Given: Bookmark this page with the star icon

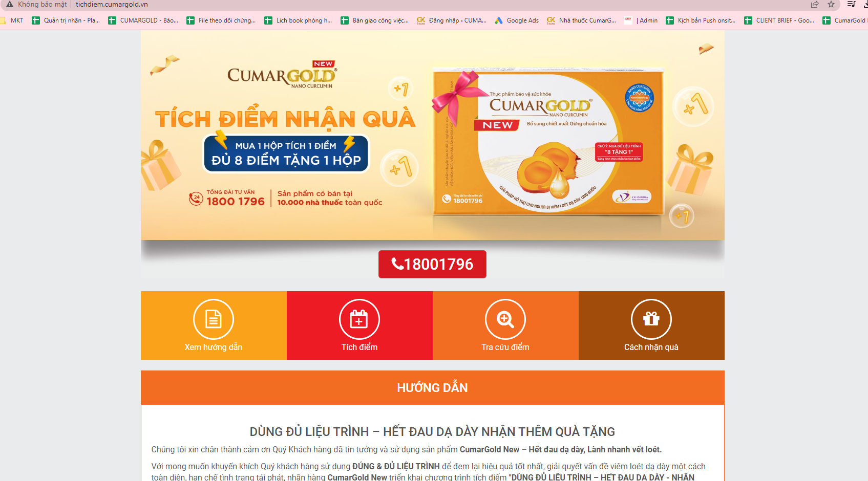Looking at the screenshot, I should click(x=831, y=5).
